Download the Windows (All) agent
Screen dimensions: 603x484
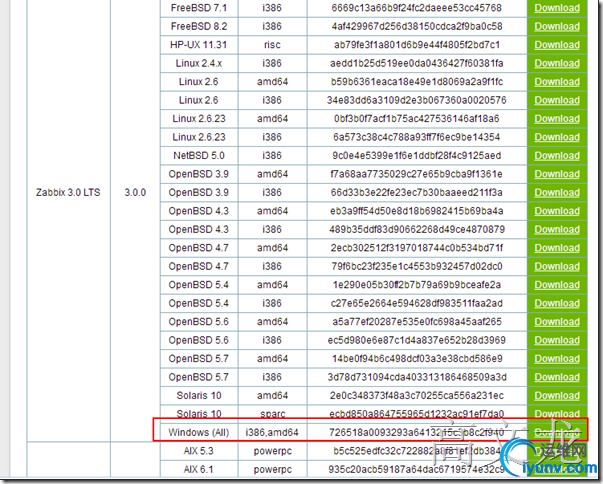point(557,432)
